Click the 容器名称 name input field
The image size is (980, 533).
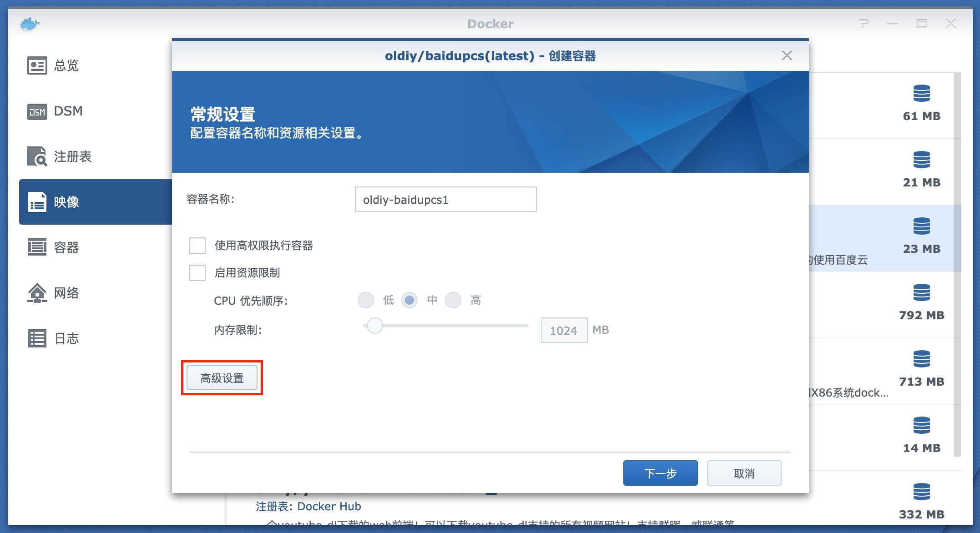[x=445, y=200]
